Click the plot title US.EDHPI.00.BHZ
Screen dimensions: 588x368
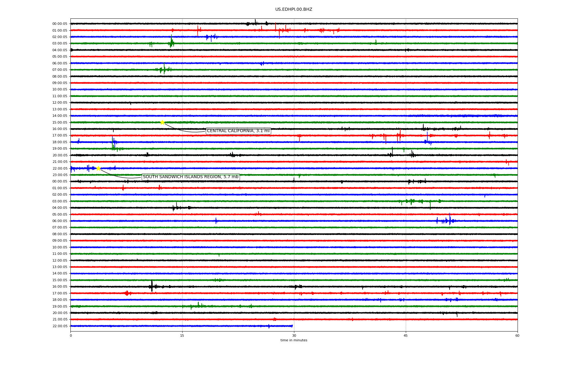coord(293,10)
